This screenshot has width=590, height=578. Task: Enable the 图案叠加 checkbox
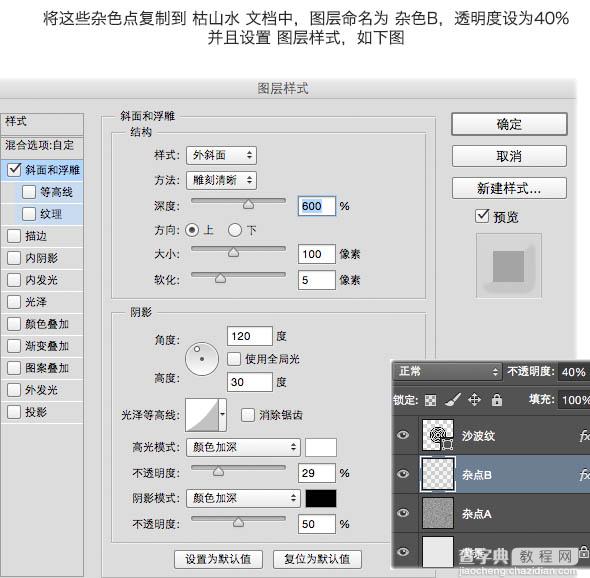coord(14,368)
